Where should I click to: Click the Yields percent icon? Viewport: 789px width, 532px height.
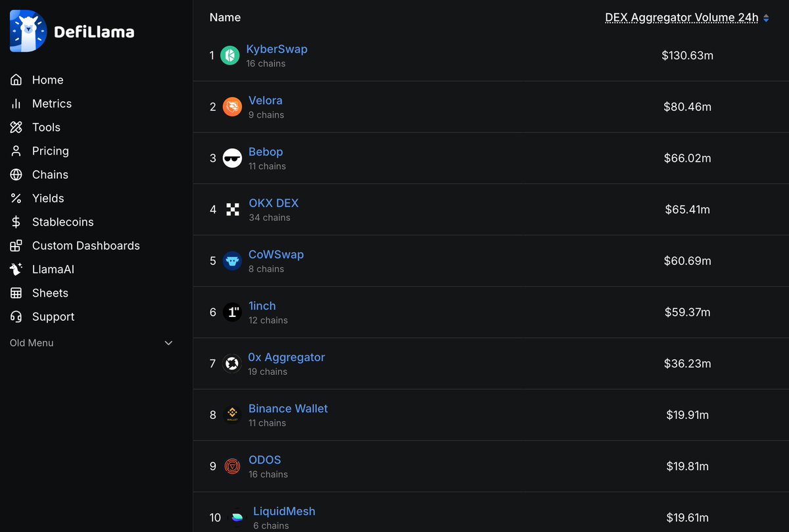(x=16, y=198)
